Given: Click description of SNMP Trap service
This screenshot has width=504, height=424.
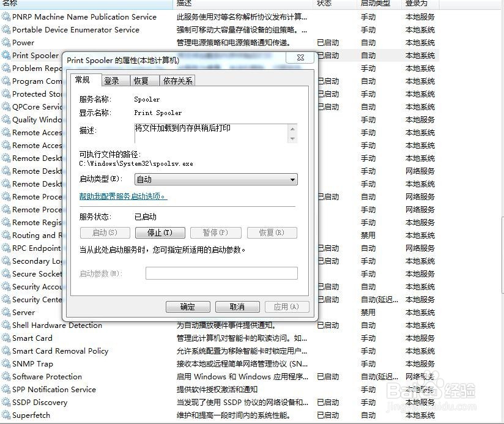Looking at the screenshot, I should (x=242, y=363).
